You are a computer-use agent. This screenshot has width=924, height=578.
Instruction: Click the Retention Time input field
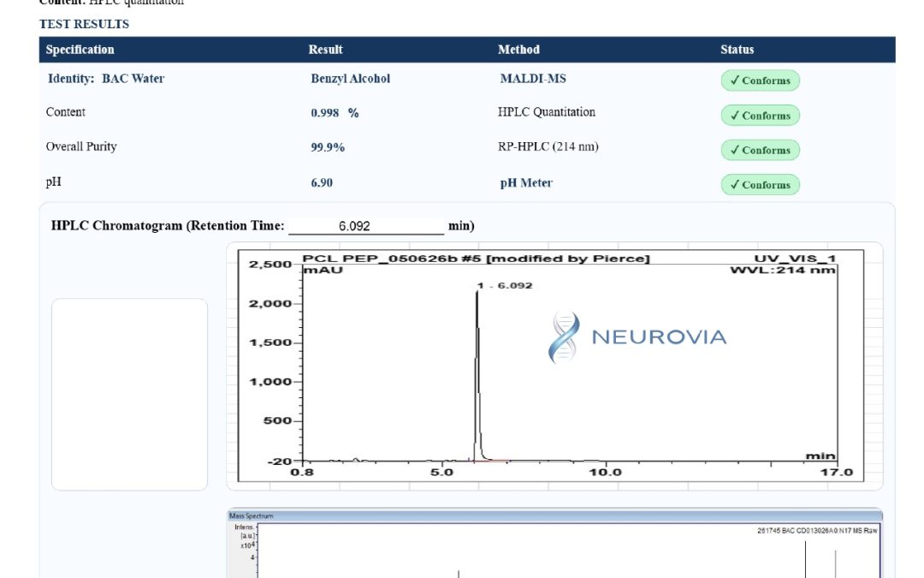[366, 226]
